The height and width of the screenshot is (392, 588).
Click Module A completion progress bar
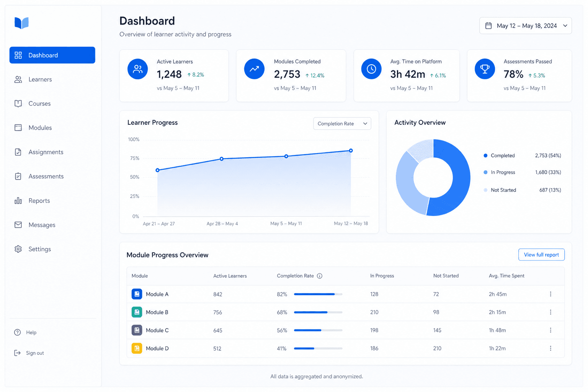[318, 294]
